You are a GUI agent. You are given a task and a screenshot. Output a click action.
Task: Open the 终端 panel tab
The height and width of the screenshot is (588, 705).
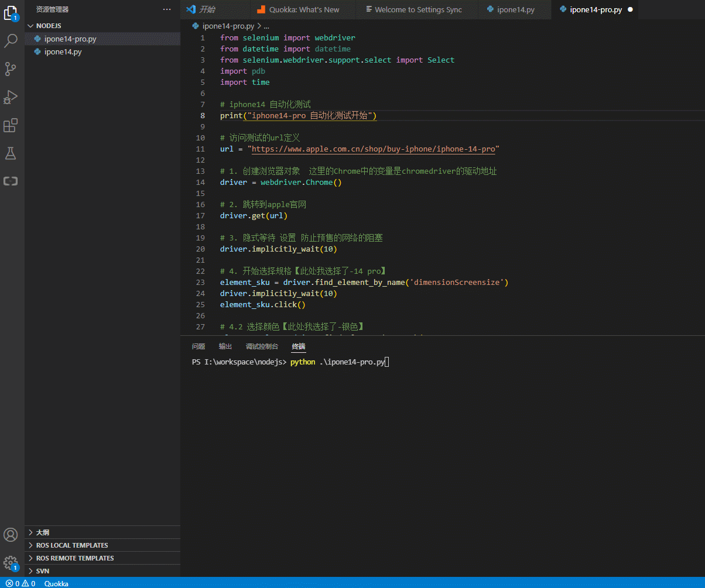(x=299, y=346)
